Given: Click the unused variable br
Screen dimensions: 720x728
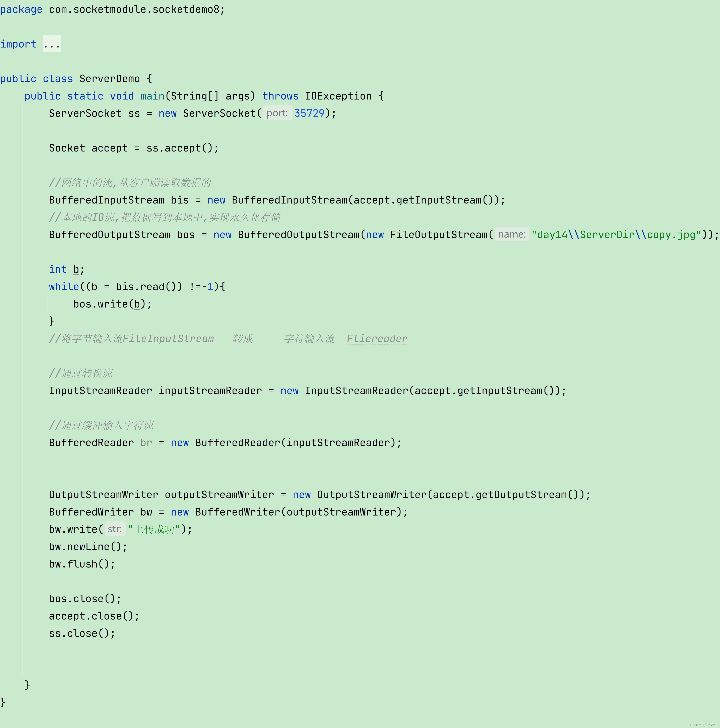Looking at the screenshot, I should (x=146, y=443).
